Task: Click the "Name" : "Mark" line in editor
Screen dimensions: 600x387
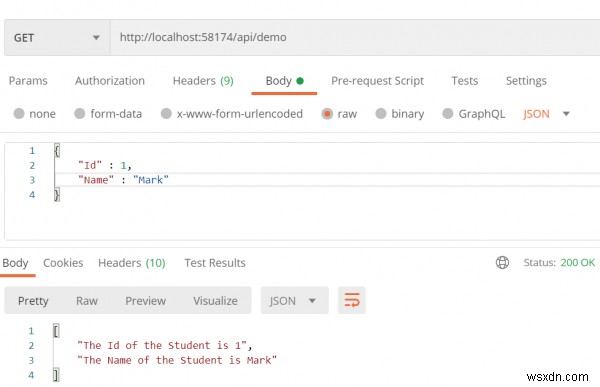Action: [x=123, y=180]
